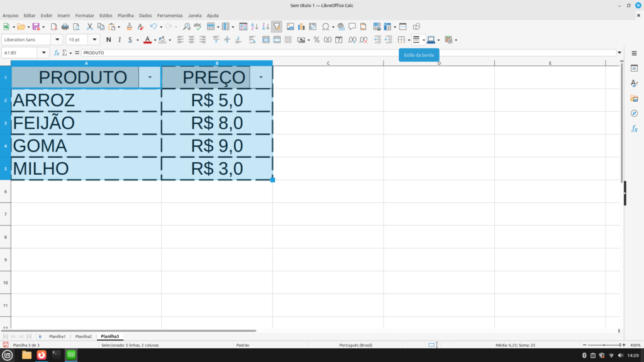The image size is (644, 362).
Task: Toggle the AutoFilter button
Action: 277,26
